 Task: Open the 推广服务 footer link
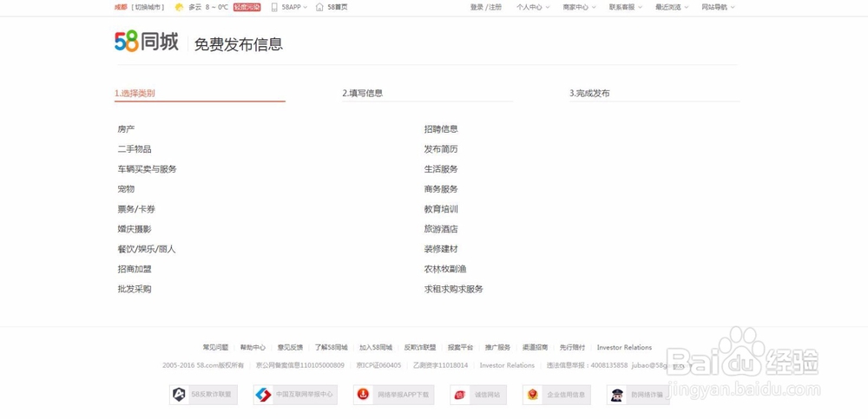pos(497,348)
